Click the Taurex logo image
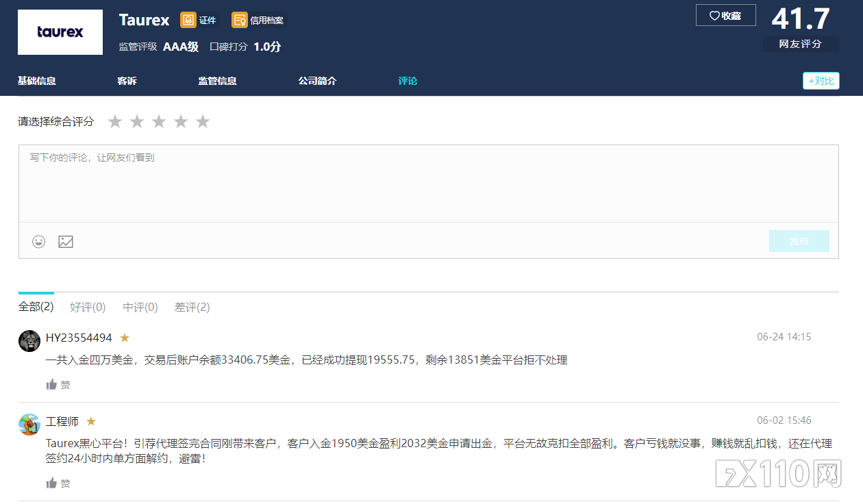Image resolution: width=863 pixels, height=504 pixels. point(60,32)
